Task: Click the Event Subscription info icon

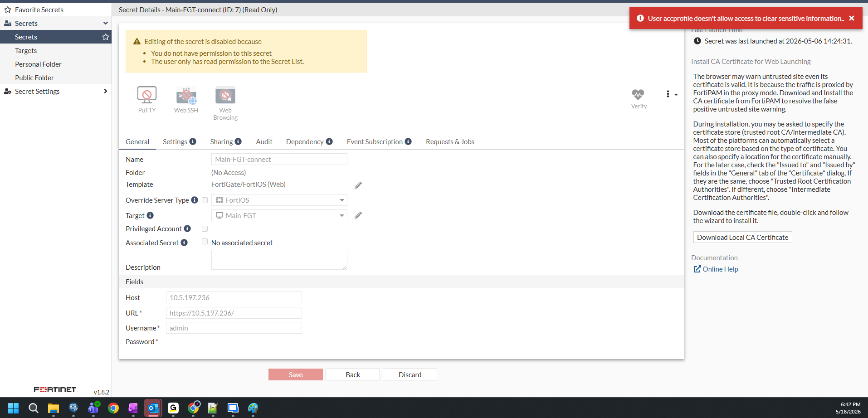Action: (408, 141)
